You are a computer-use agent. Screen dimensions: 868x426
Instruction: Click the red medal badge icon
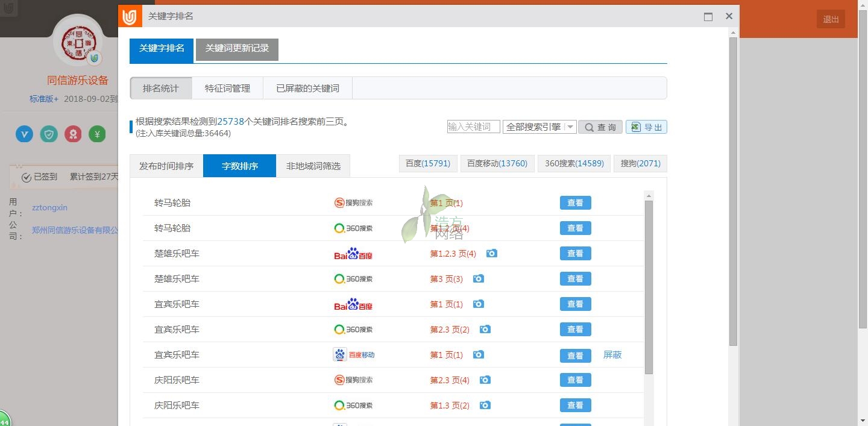[73, 134]
